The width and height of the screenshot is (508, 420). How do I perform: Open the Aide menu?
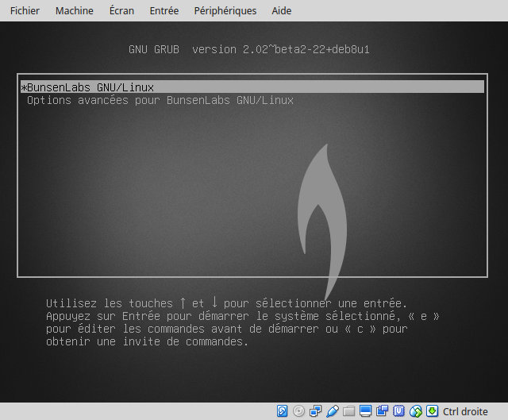coord(282,10)
